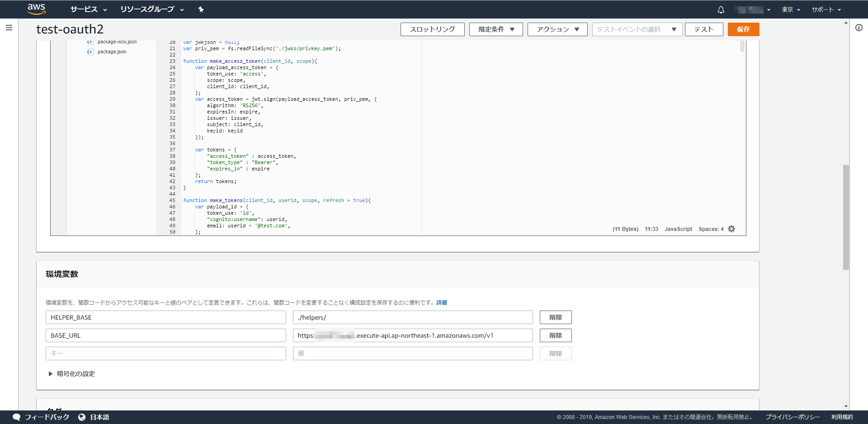Image resolution: width=868 pixels, height=424 pixels.
Task: Open the hamburger navigation menu
Action: pyautogui.click(x=9, y=27)
